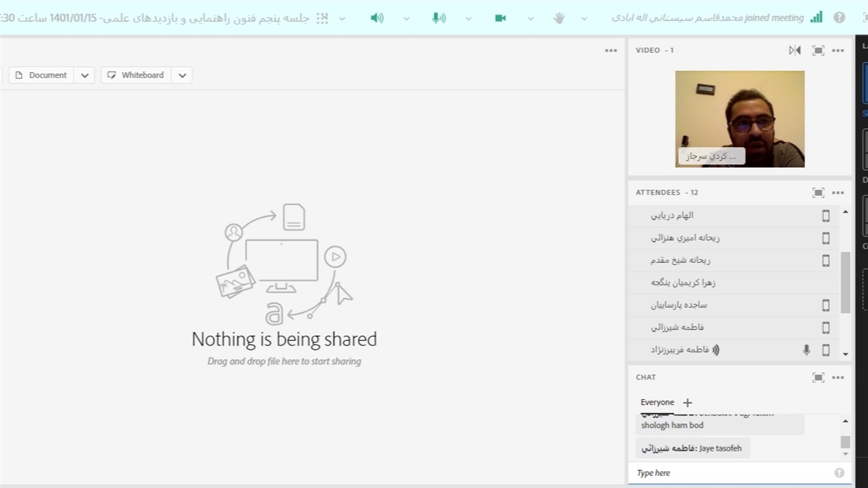Toggle the webcam camera icon

(500, 18)
